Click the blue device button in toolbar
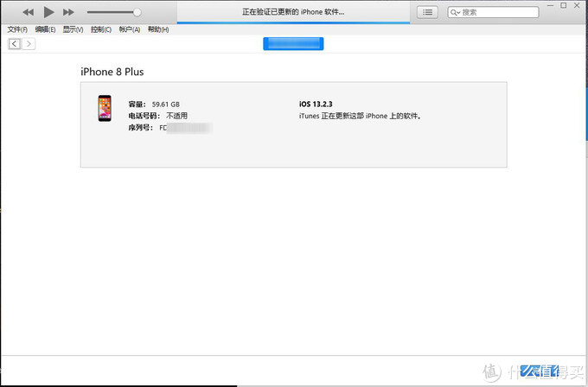The height and width of the screenshot is (387, 588). point(293,44)
